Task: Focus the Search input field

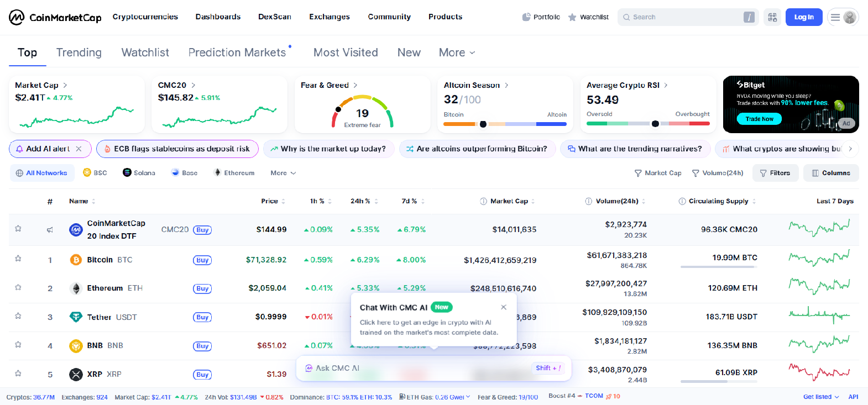Action: click(x=688, y=17)
